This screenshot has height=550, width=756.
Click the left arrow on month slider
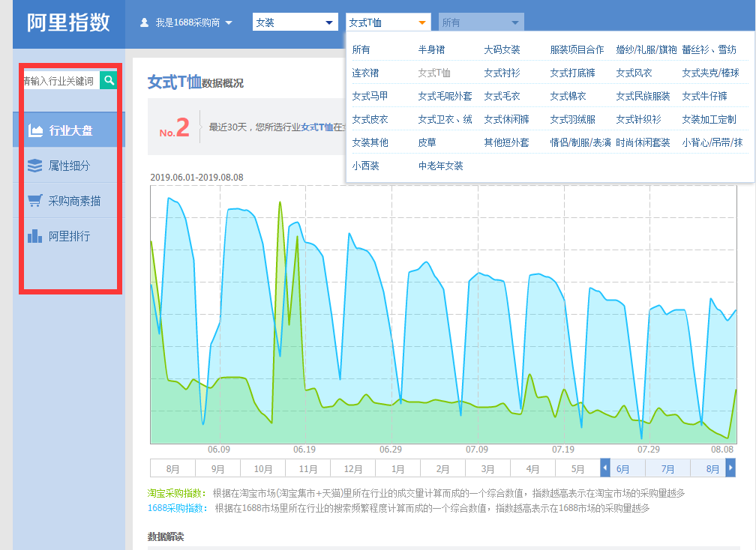tap(605, 468)
